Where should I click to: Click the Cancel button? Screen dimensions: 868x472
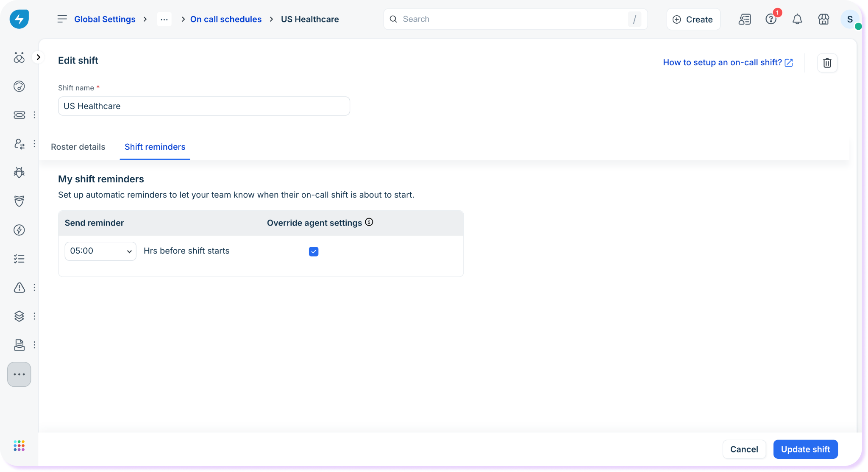pos(744,449)
